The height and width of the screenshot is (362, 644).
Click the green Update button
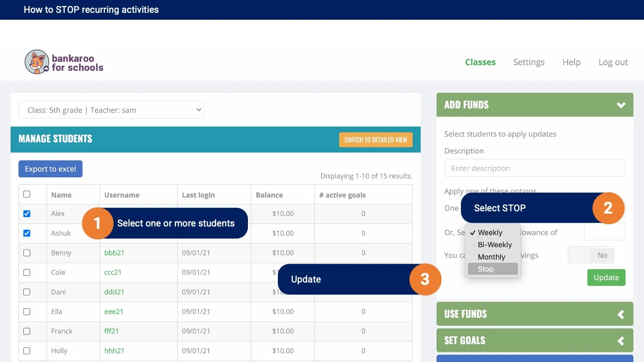pyautogui.click(x=606, y=277)
